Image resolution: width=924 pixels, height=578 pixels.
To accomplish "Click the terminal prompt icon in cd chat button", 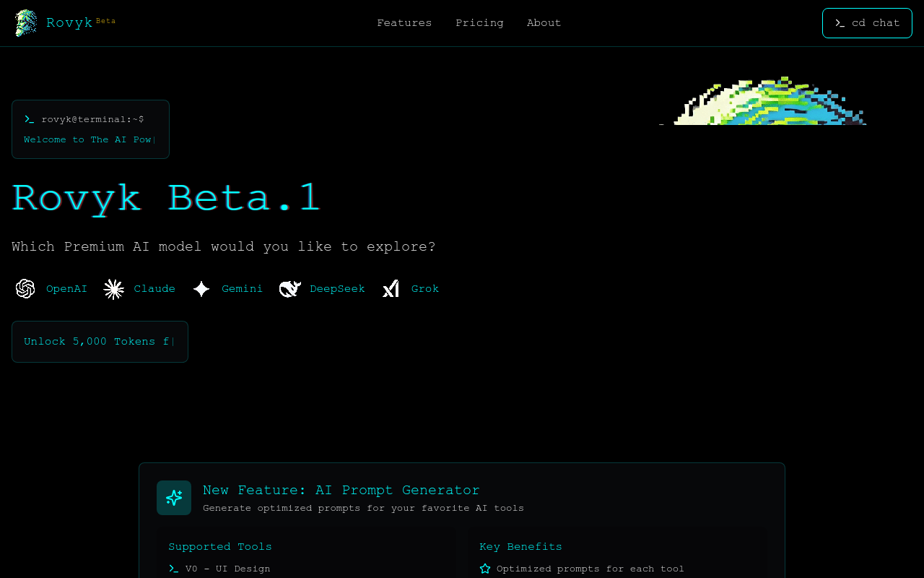I will point(840,23).
